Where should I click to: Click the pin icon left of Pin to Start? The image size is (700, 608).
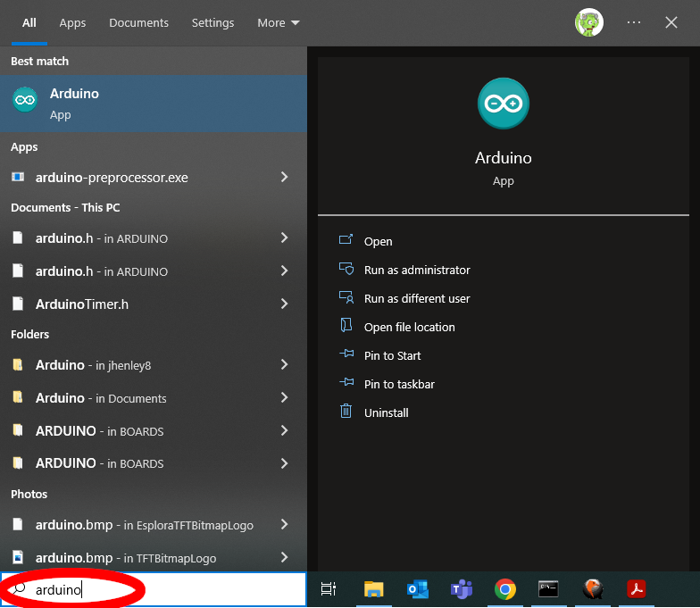[x=346, y=354]
